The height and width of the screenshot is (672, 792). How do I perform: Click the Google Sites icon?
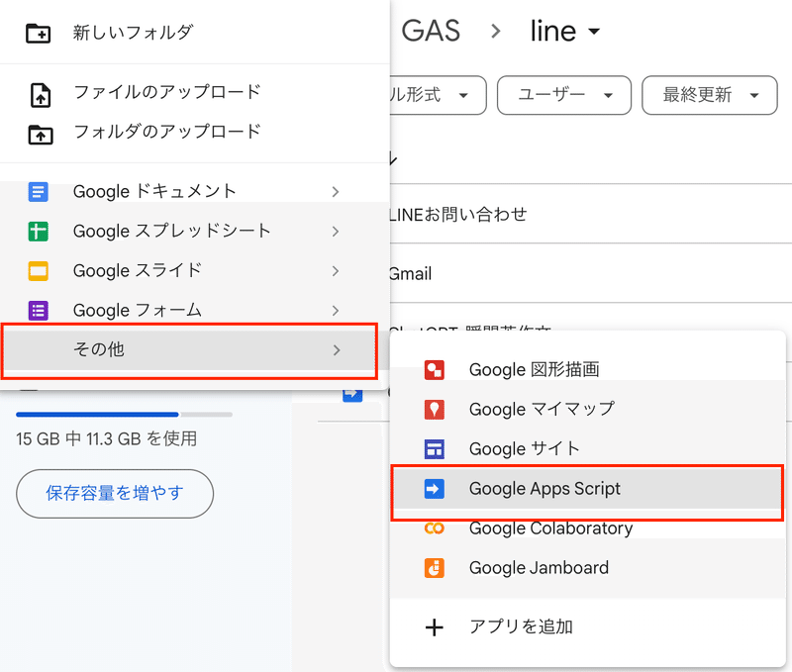click(434, 449)
